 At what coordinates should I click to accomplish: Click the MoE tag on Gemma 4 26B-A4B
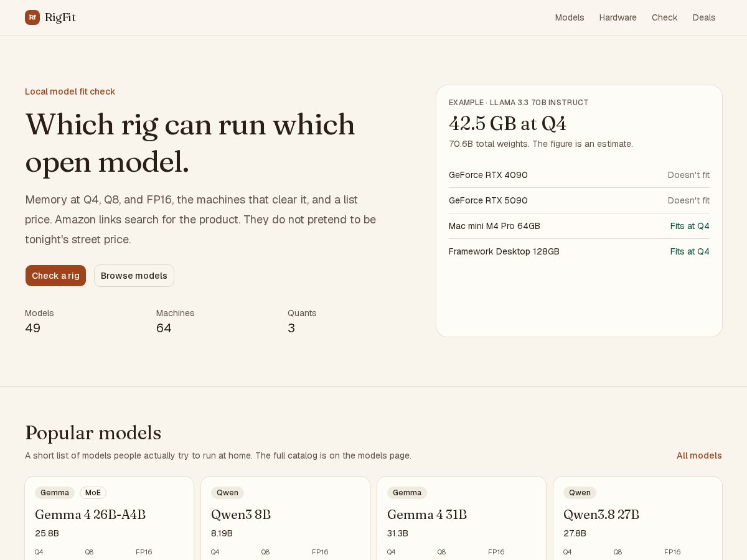click(93, 493)
